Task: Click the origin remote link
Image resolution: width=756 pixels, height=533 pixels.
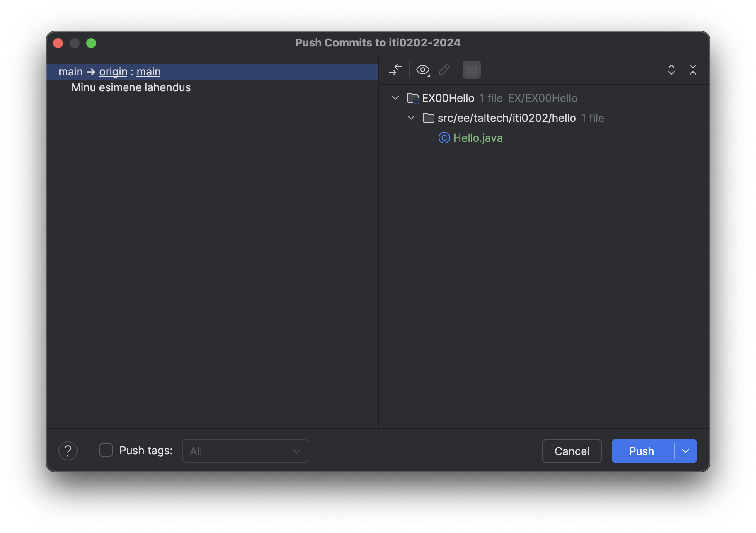Action: [x=113, y=72]
